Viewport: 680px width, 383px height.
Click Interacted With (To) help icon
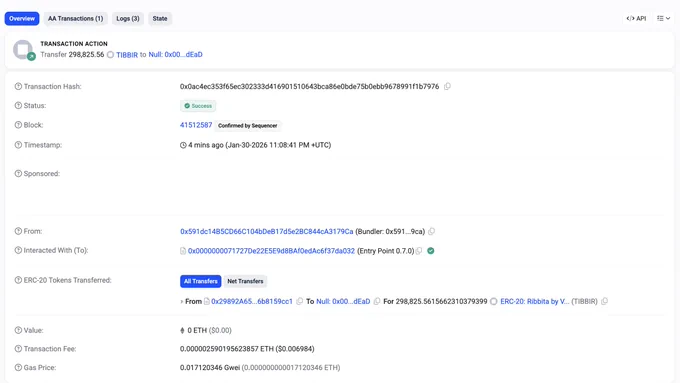click(18, 250)
